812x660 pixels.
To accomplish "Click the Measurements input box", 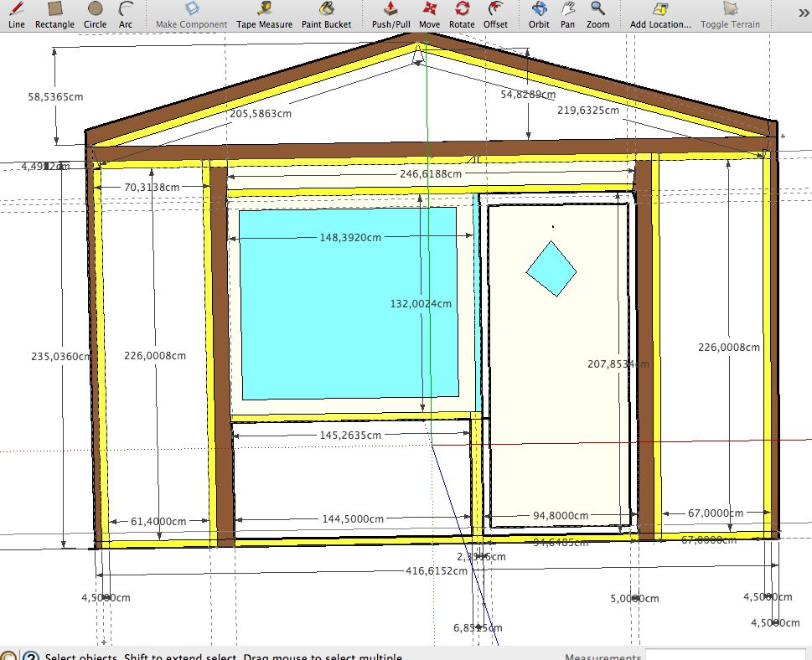I will [x=725, y=654].
